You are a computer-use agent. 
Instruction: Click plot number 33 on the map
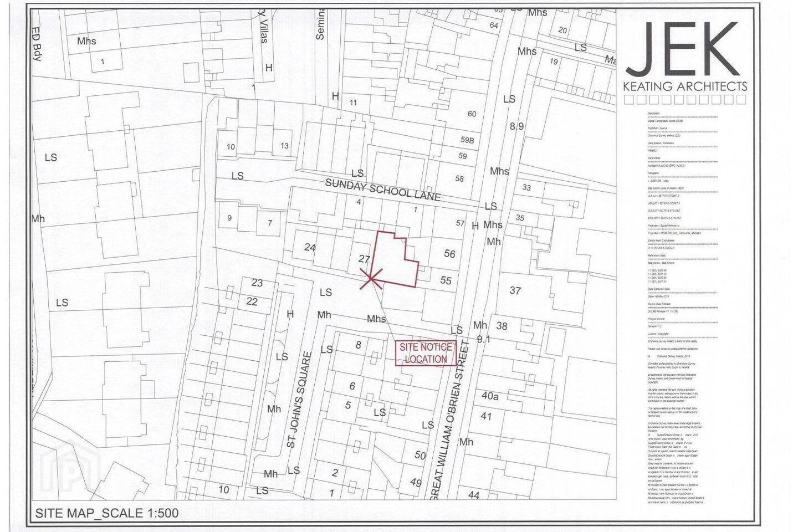526,187
